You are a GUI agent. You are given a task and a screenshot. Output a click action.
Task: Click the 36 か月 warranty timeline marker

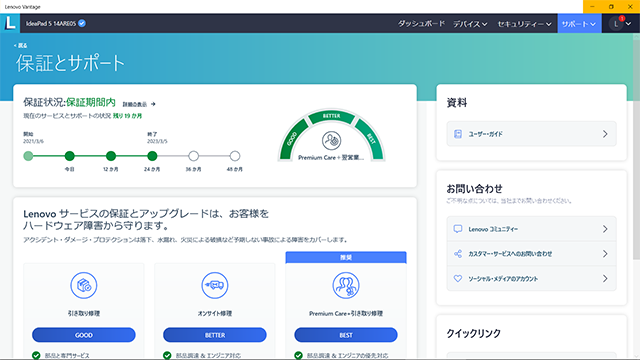(193, 156)
